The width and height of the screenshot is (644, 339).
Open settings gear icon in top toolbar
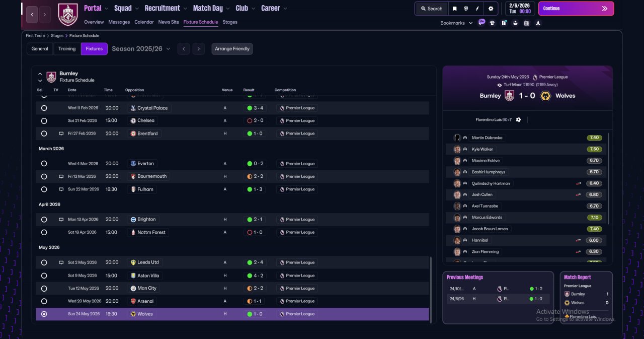click(491, 9)
